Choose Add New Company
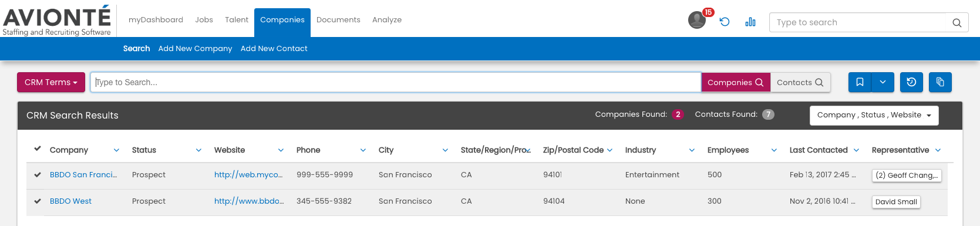Viewport: 980px width, 226px height. (x=195, y=49)
